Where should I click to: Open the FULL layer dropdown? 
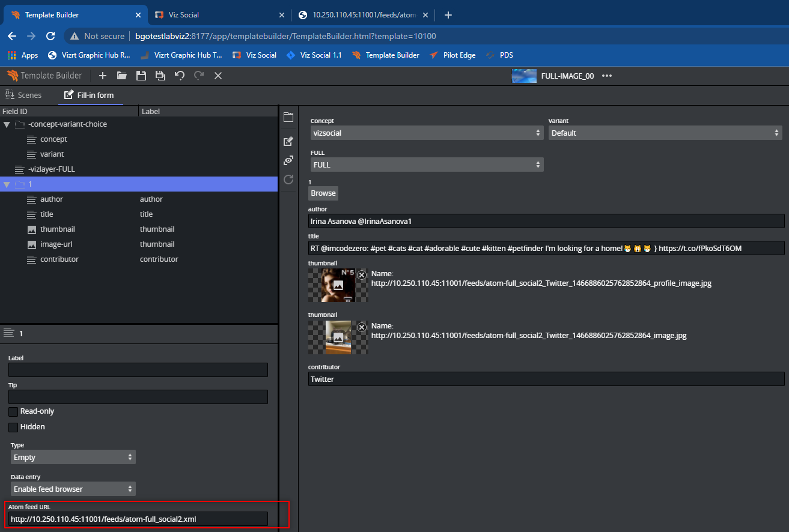coord(427,165)
